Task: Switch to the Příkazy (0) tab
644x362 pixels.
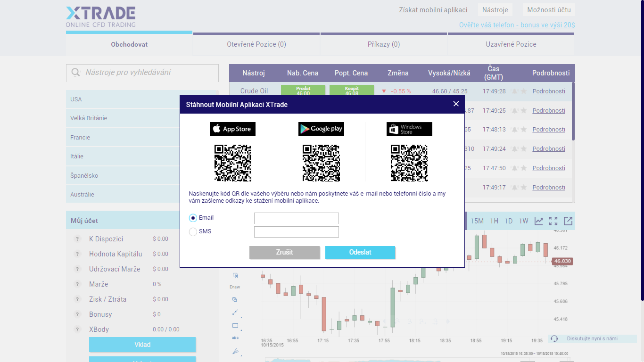Action: (x=384, y=44)
